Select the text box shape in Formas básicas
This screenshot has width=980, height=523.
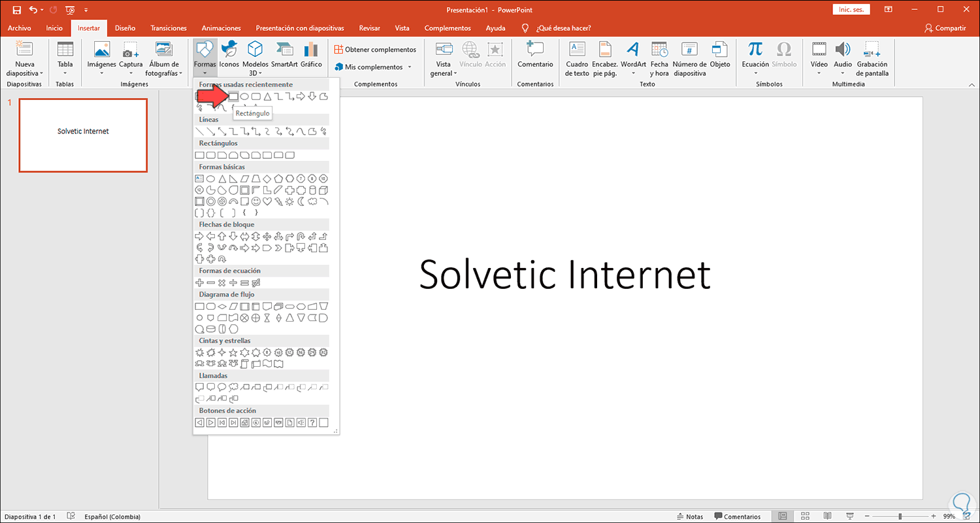pyautogui.click(x=200, y=178)
